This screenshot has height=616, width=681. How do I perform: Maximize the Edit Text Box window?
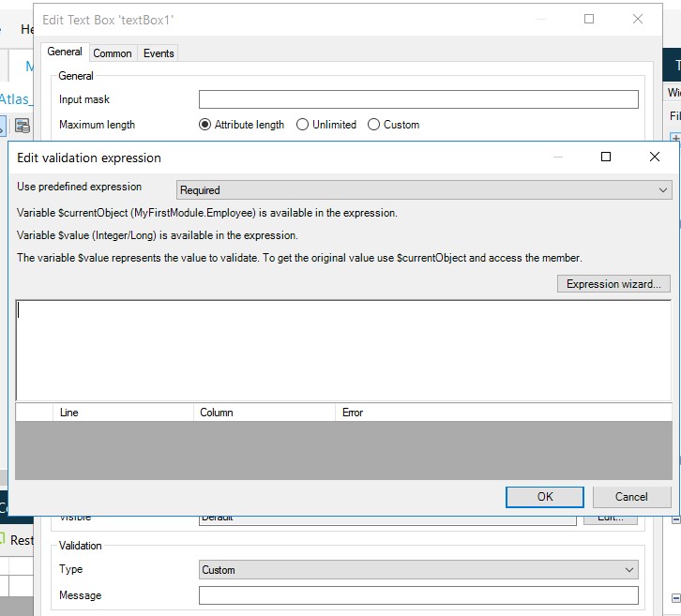[589, 19]
